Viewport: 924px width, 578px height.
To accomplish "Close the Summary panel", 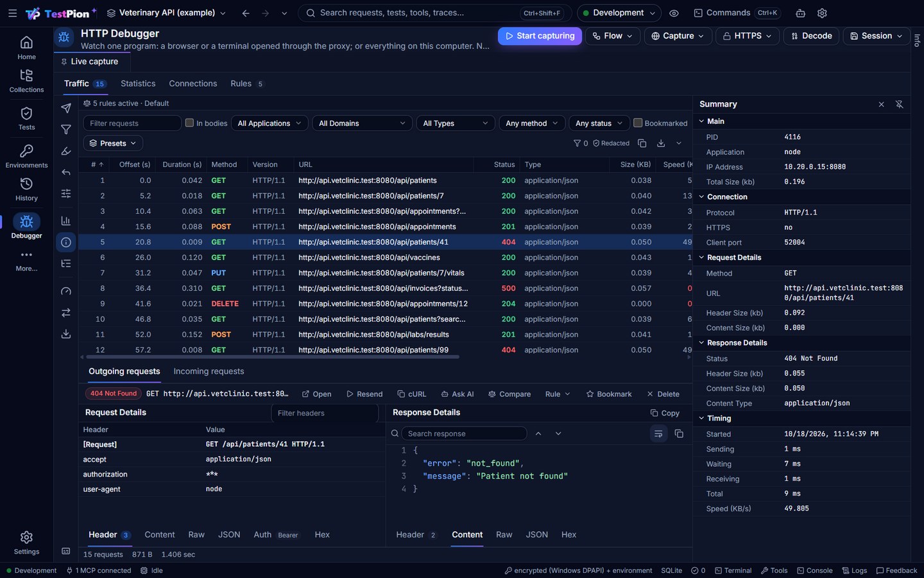I will 881,104.
